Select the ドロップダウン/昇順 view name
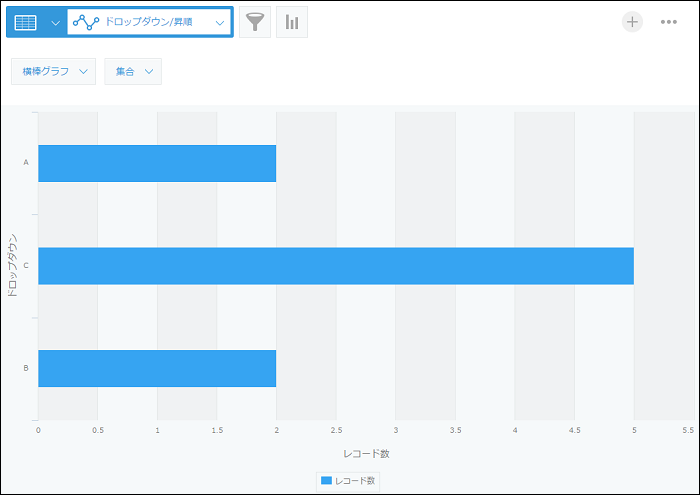Image resolution: width=700 pixels, height=495 pixels. click(x=152, y=22)
